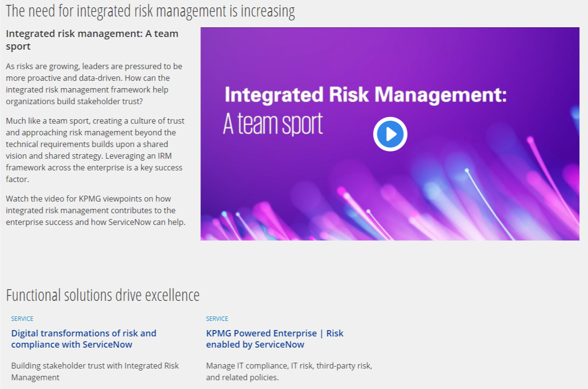Viewport: 588px width, 389px height.
Task: Click the SERVICE label above the 'KPMG Powered Enterprise' card
Action: (217, 319)
